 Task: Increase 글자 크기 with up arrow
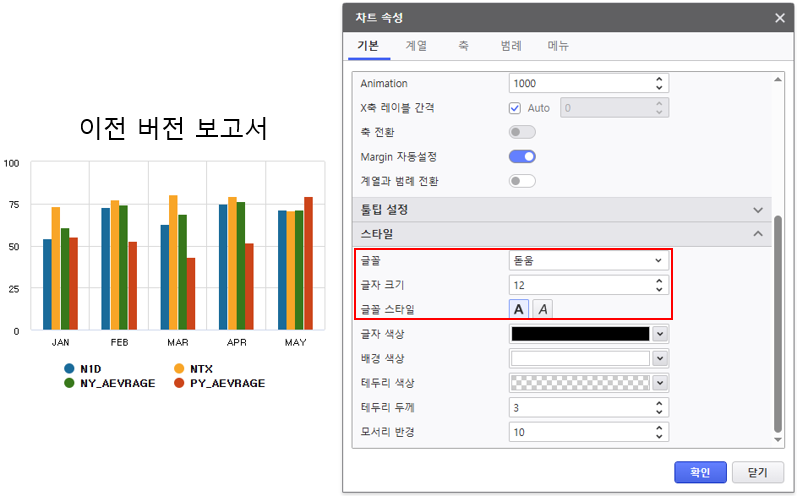point(659,280)
